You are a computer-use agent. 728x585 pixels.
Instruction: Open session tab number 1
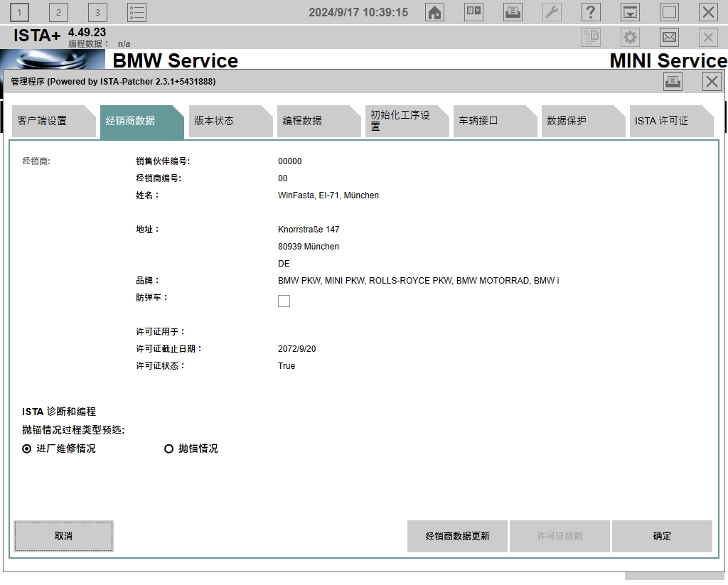[x=19, y=13]
